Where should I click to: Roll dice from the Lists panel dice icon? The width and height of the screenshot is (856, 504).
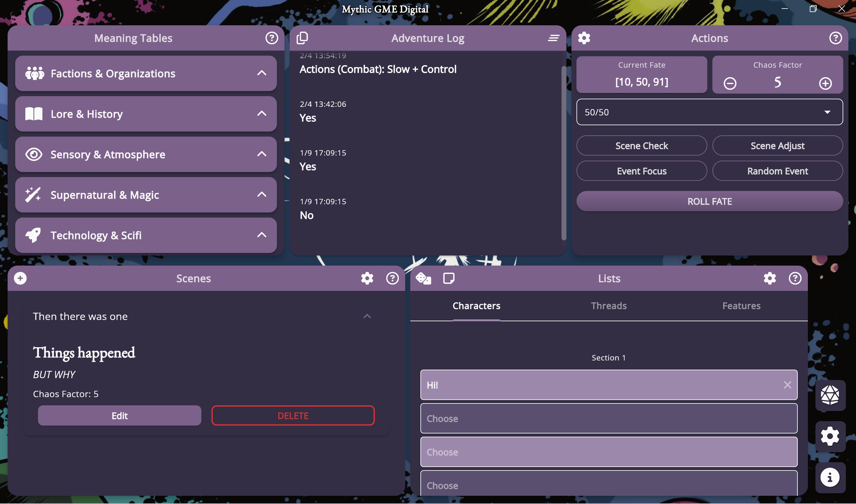click(424, 278)
